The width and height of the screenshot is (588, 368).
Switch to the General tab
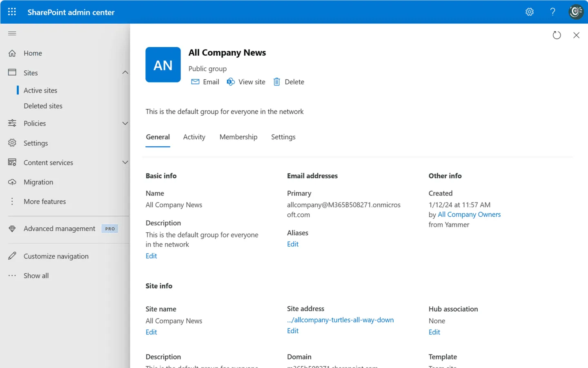(158, 137)
